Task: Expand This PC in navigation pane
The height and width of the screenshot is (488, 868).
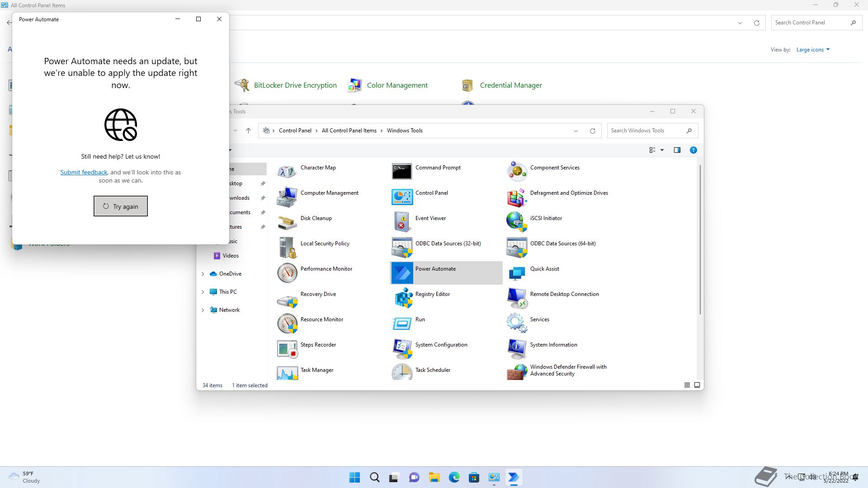Action: [x=203, y=292]
